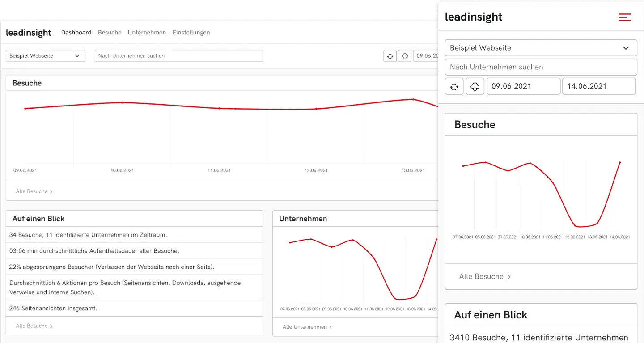Click the leadinsight logo in the mobile view
Viewport: 644px width, 343px height.
[474, 17]
